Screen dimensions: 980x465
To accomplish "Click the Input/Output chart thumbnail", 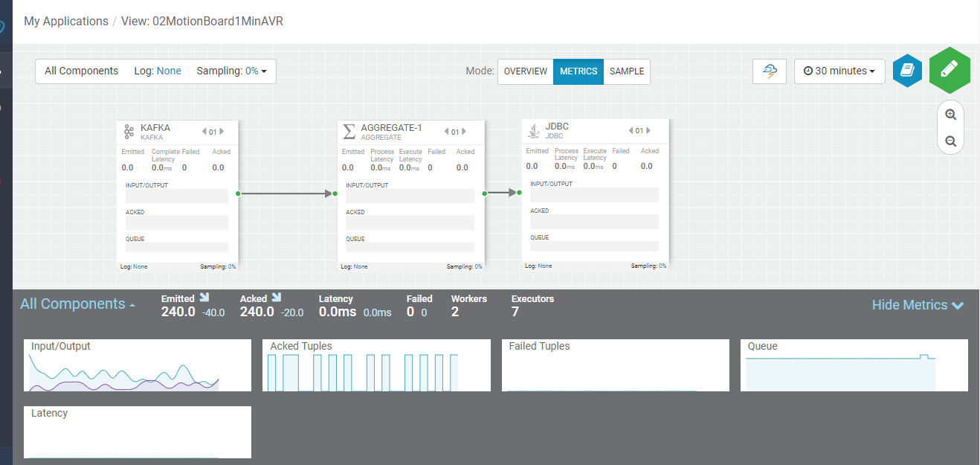I will (138, 365).
